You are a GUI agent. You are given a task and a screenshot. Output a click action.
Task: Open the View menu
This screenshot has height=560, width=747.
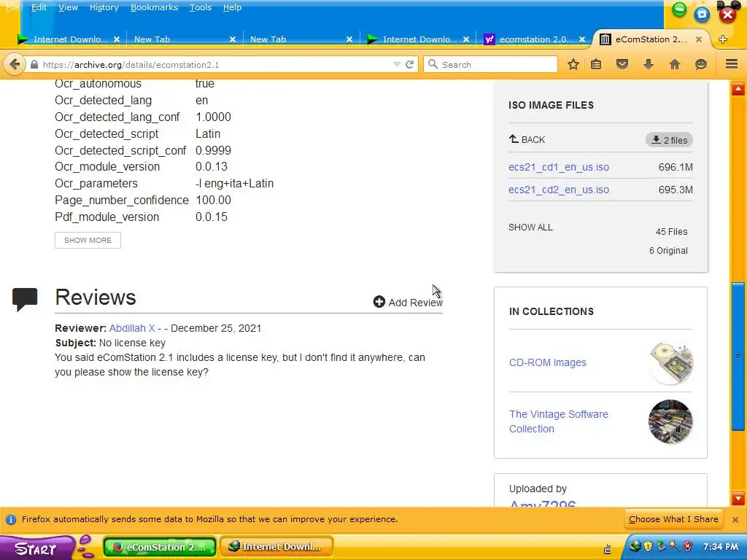pyautogui.click(x=68, y=7)
